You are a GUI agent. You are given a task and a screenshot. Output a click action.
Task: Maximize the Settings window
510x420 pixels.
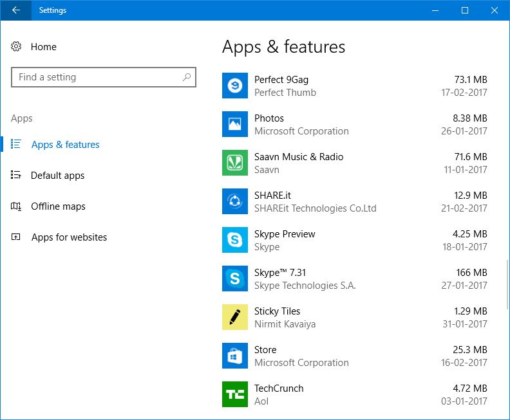pyautogui.click(x=465, y=10)
